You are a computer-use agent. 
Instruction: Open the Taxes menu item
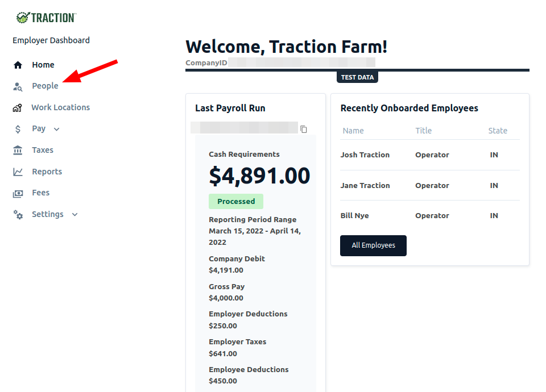43,150
